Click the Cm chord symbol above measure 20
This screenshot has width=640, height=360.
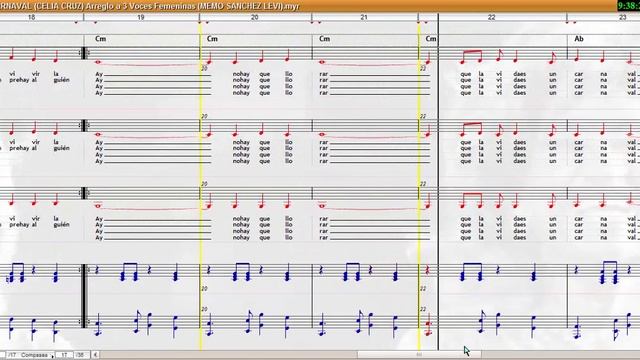coord(212,39)
